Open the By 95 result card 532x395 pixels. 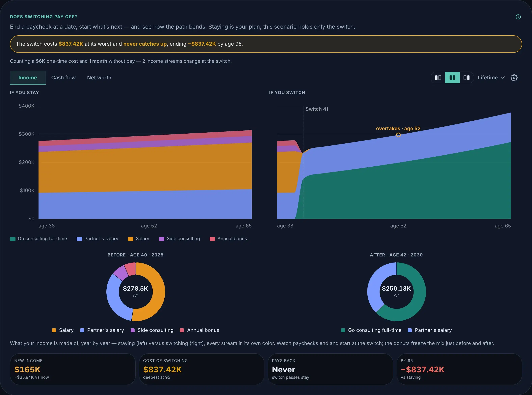[x=459, y=369]
